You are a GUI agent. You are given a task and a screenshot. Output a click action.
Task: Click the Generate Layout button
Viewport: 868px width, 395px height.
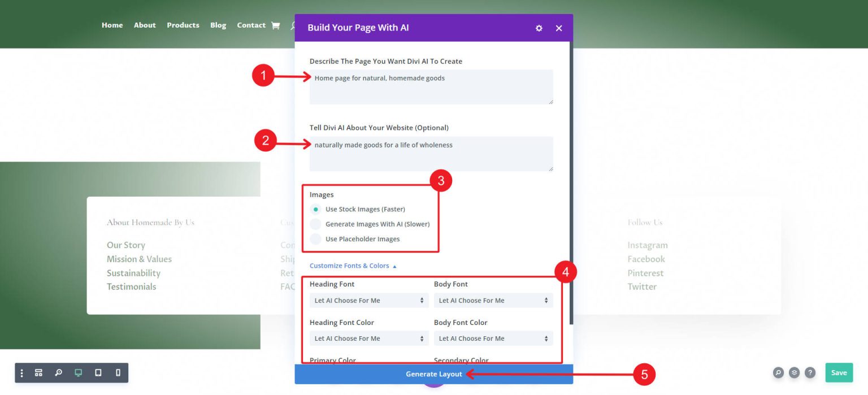(434, 374)
